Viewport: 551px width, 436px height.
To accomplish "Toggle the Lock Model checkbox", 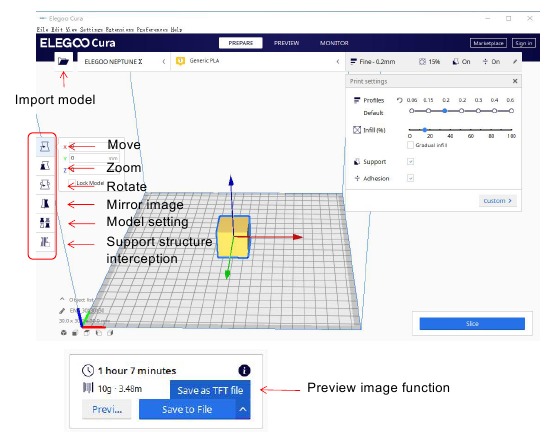I will coord(72,183).
